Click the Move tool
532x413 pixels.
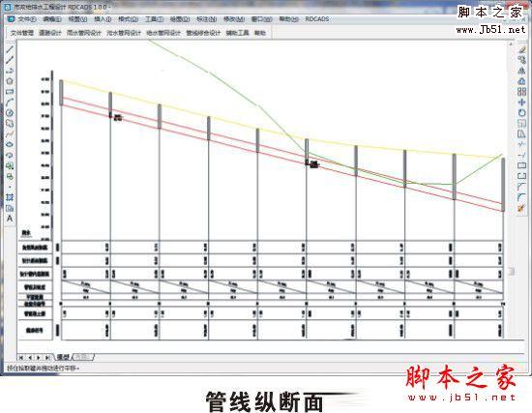tap(521, 103)
